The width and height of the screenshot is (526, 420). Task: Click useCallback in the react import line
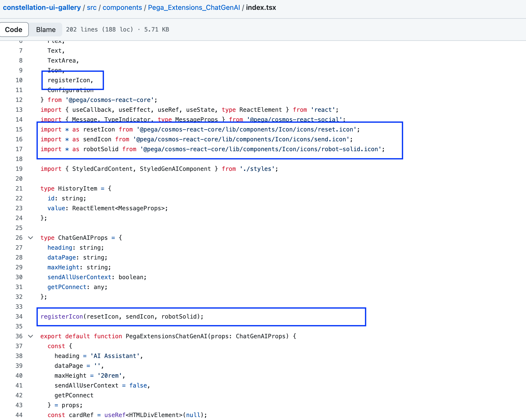click(x=92, y=110)
